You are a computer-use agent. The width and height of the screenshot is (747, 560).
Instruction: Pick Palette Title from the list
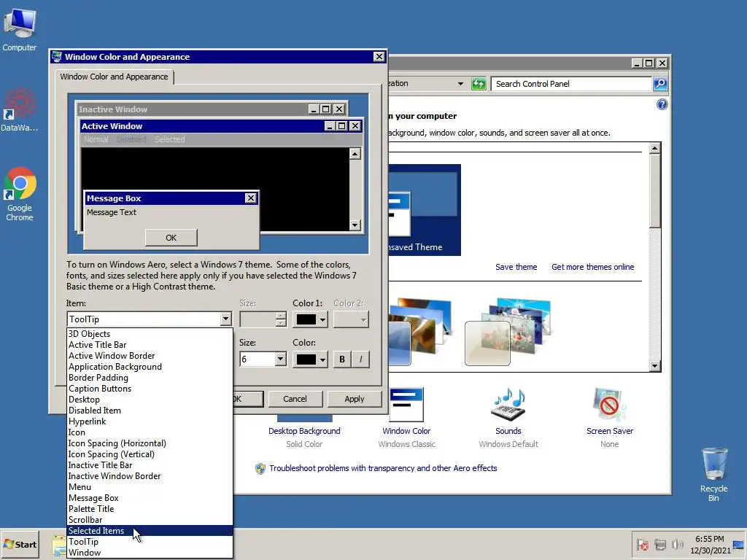tap(150, 509)
